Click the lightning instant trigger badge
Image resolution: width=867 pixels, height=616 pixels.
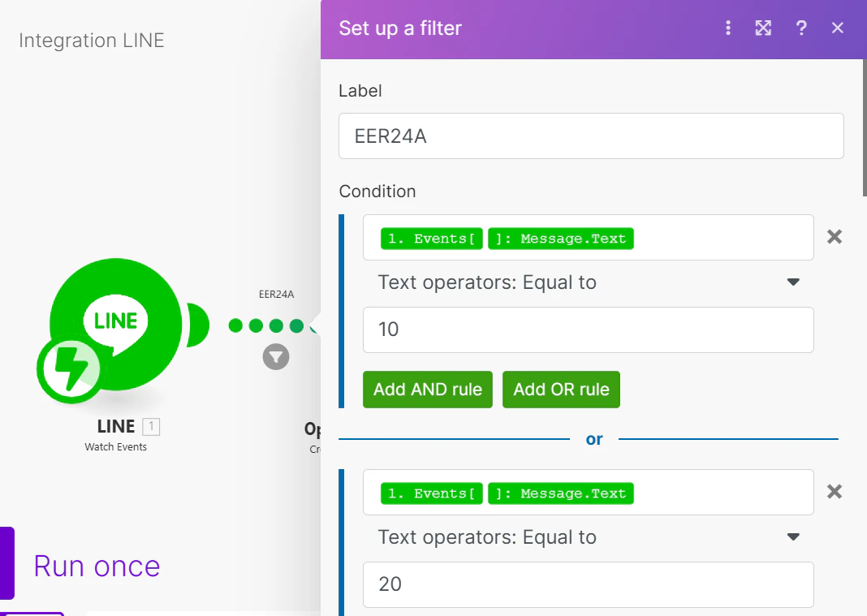point(69,368)
